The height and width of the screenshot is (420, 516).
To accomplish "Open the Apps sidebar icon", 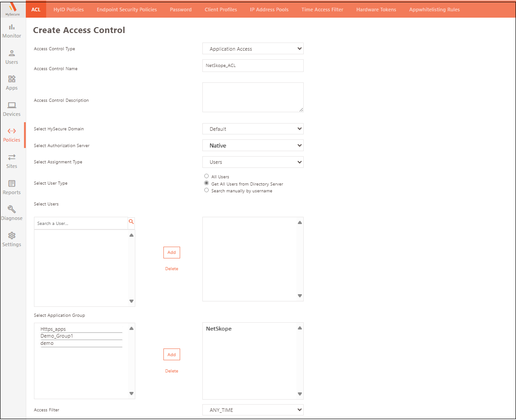I will click(12, 82).
